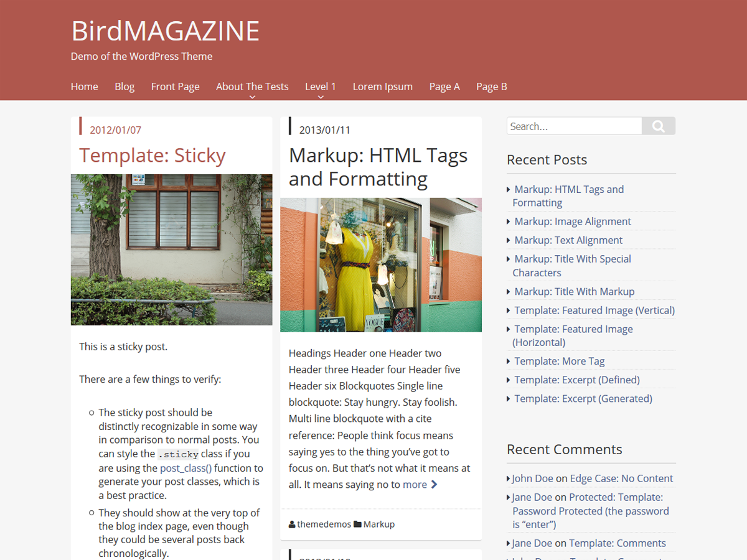Click arrow bullet beside Markup: Image Alignment
747x560 pixels.
click(x=507, y=221)
